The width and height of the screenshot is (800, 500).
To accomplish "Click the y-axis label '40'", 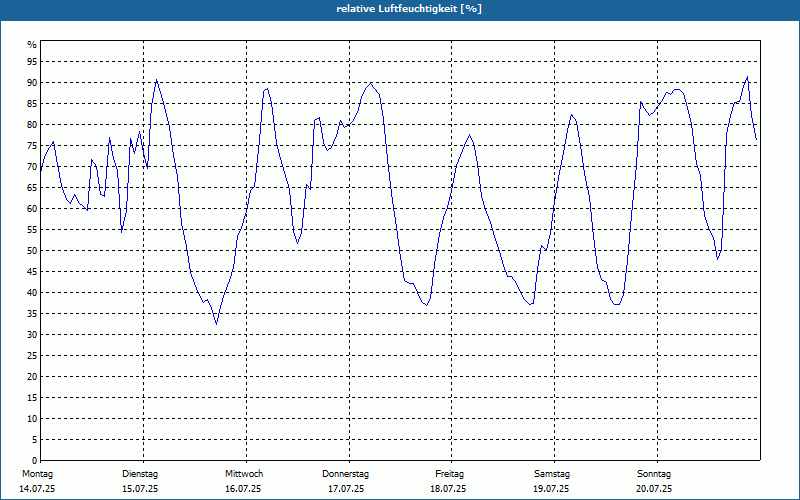I will pyautogui.click(x=32, y=293).
